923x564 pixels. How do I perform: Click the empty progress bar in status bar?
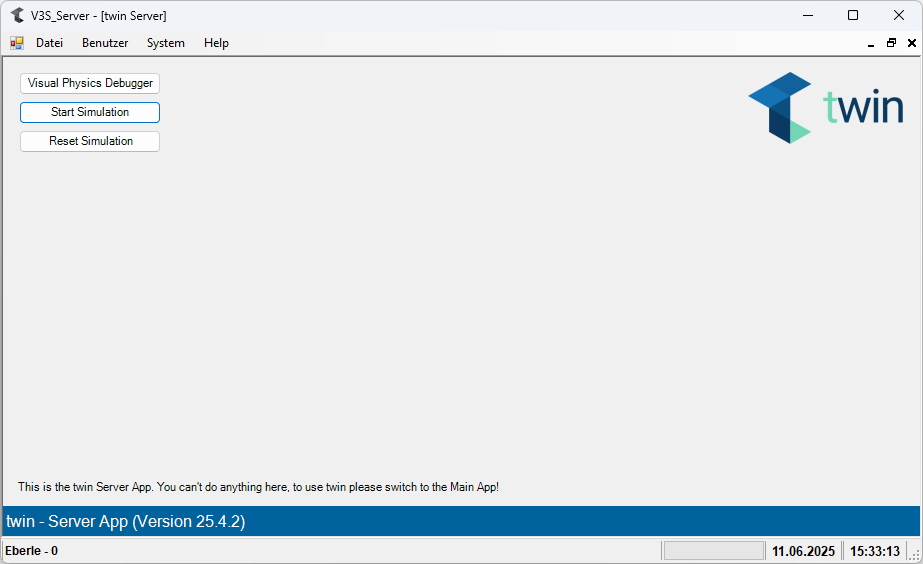click(713, 551)
